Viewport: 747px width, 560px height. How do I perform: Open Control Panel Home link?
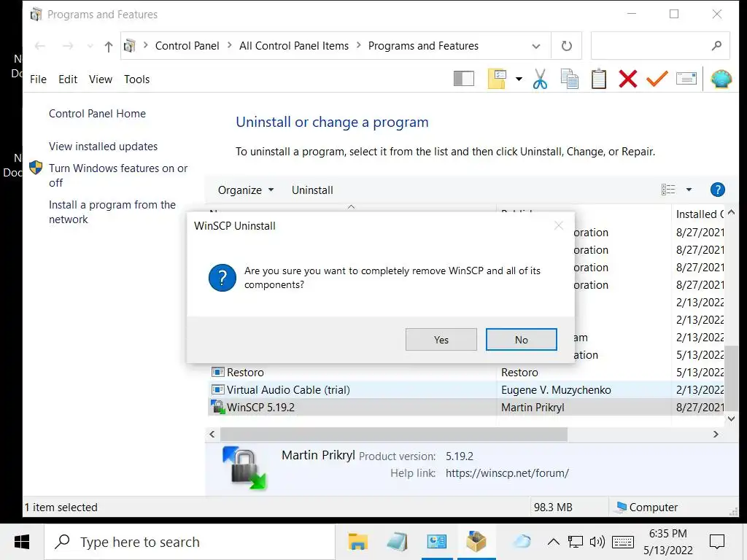pos(97,113)
